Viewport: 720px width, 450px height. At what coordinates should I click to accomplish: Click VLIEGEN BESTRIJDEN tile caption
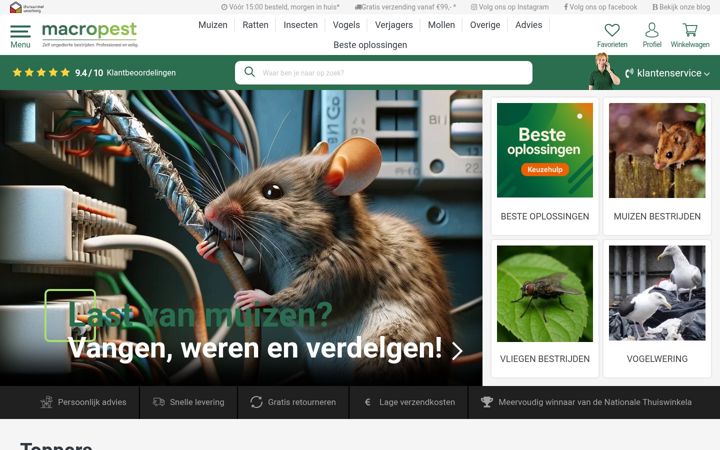(545, 359)
